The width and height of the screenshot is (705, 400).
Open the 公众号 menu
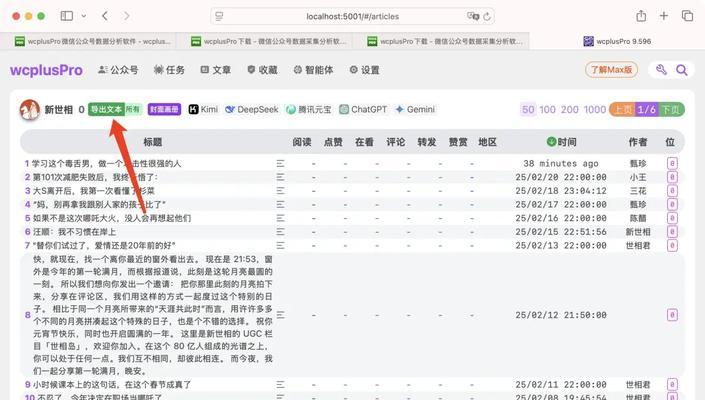(x=118, y=70)
